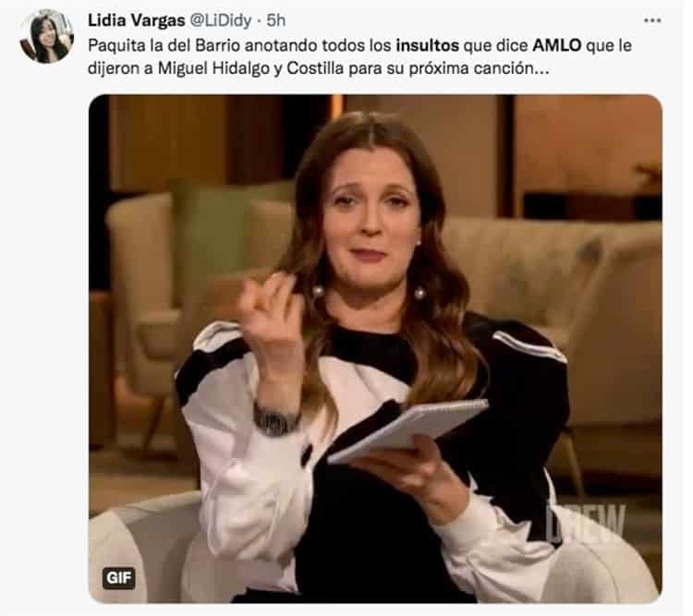Click the text Paquita la del Barrio

[x=164, y=45]
